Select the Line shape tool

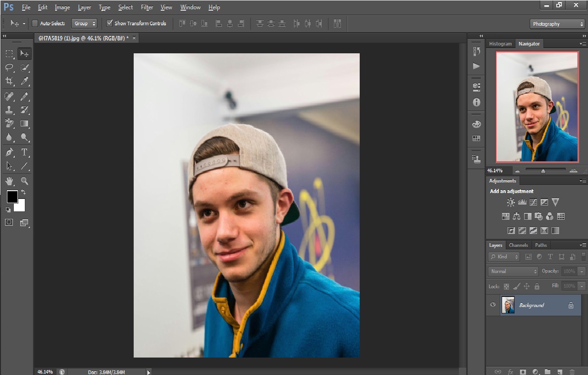pyautogui.click(x=25, y=166)
